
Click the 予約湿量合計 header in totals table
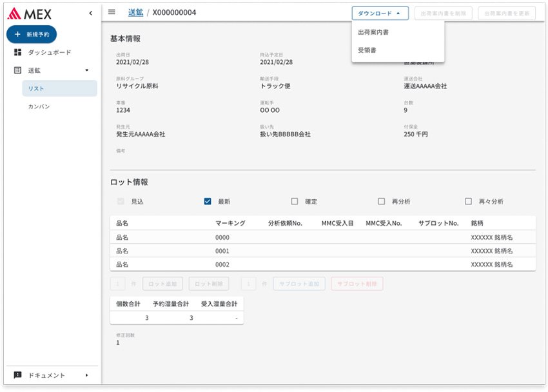pos(171,304)
